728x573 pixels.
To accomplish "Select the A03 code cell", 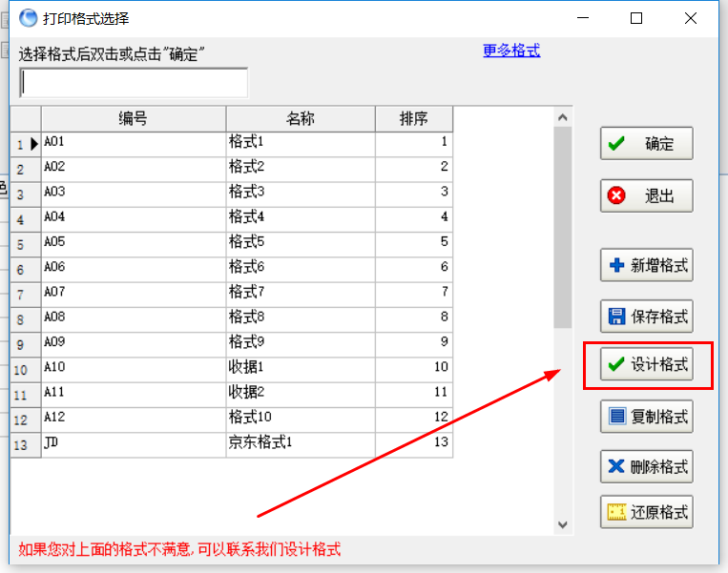I will tap(134, 194).
